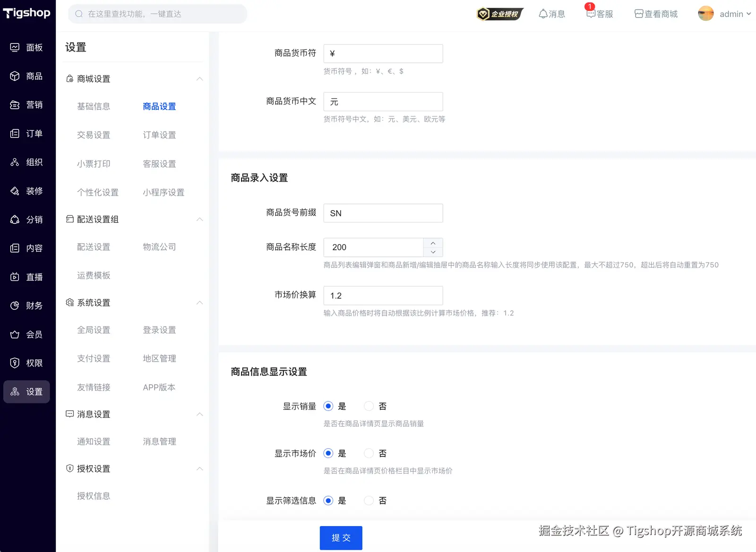Select 否 for 显示筛选信息
Viewport: 756px width, 552px height.
pos(369,501)
